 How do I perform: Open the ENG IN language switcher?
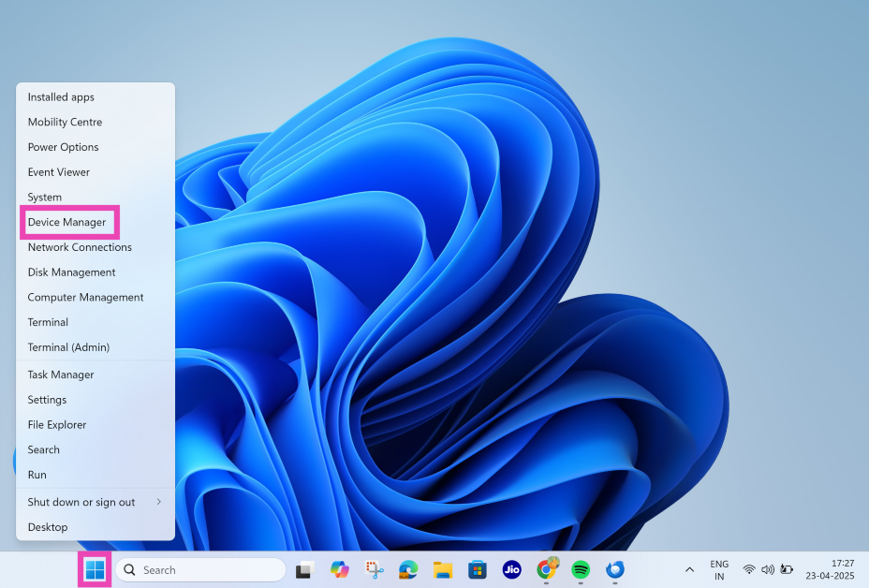719,570
